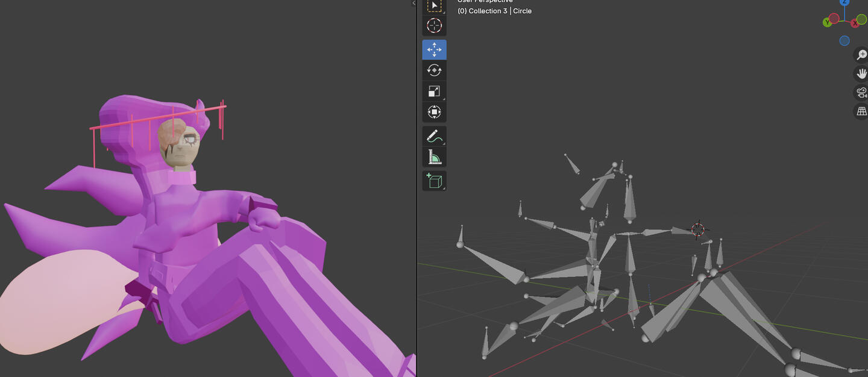Click the 3D cursor crosshair in viewport
This screenshot has width=868, height=377.
[698, 229]
